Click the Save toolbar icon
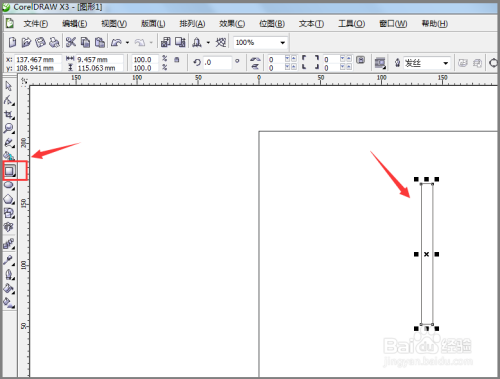The height and width of the screenshot is (379, 500). pos(40,42)
